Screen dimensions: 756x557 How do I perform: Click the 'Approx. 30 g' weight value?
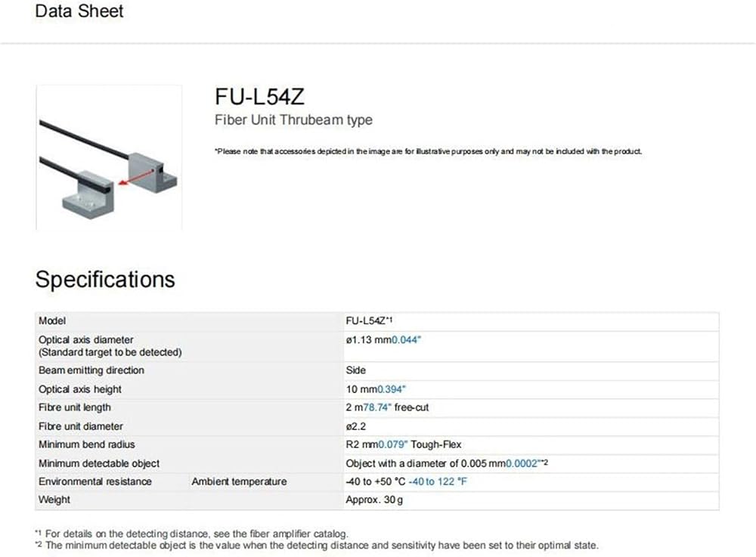coord(374,500)
